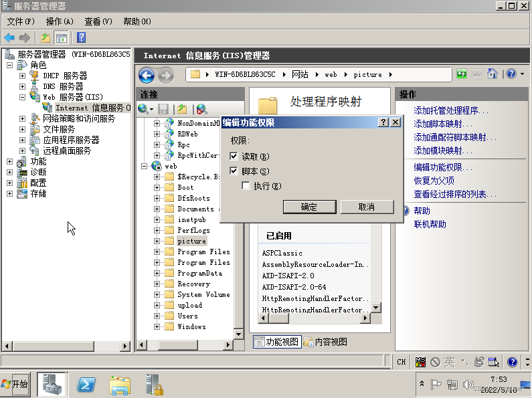Collapse the web site node
The image size is (532, 398).
(x=144, y=166)
